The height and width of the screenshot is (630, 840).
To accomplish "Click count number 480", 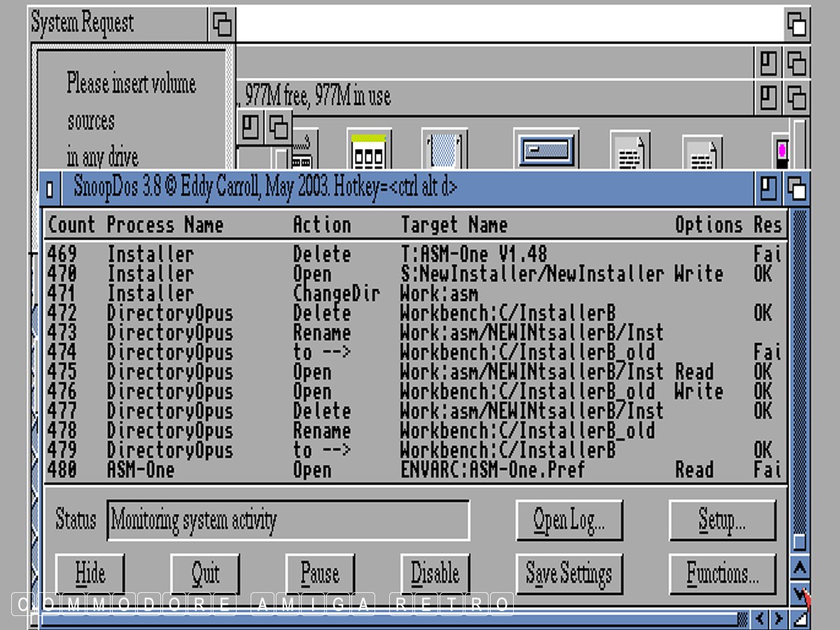I will 62,470.
